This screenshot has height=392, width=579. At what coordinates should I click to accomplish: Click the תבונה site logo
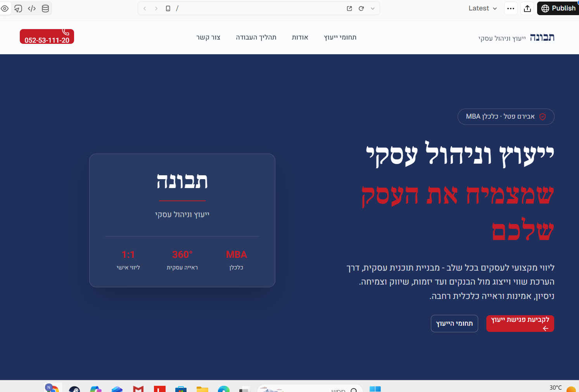[542, 37]
